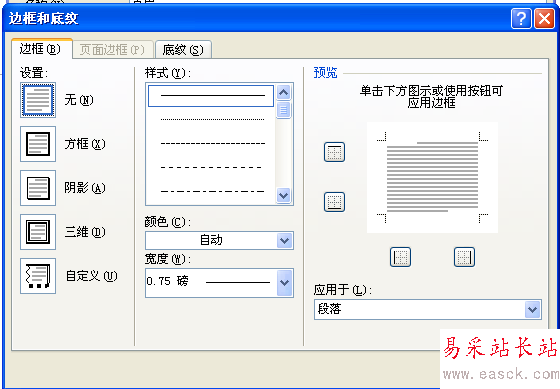Click the 三维 label text
This screenshot has width=560, height=389.
point(85,232)
